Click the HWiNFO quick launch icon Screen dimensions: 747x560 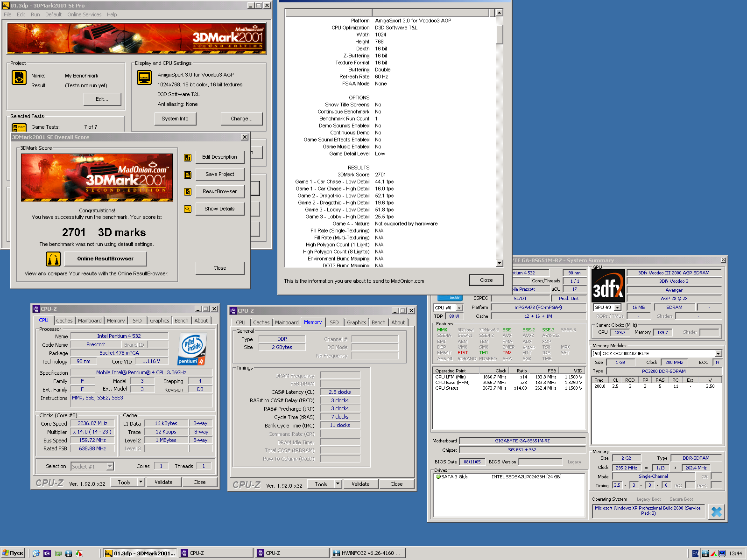pos(69,553)
